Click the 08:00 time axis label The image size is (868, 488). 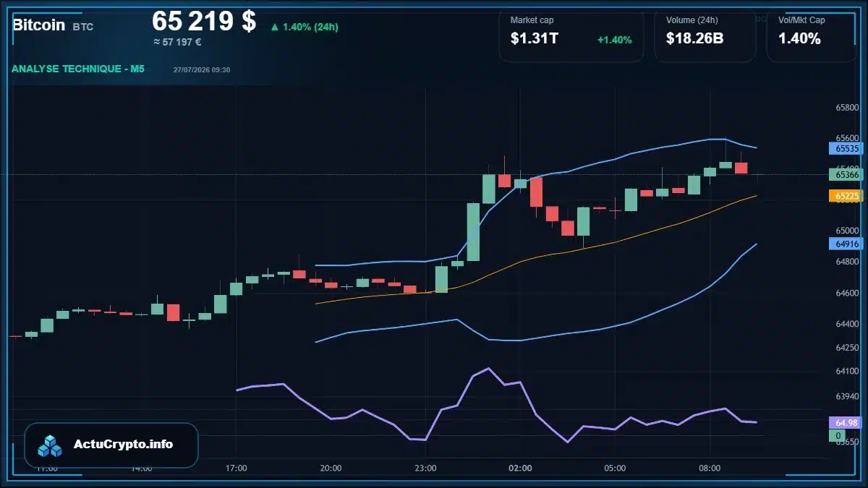[710, 468]
